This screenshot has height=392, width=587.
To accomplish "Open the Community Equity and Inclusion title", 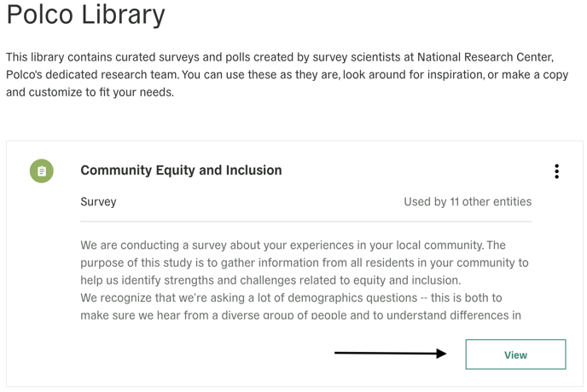I will 181,170.
